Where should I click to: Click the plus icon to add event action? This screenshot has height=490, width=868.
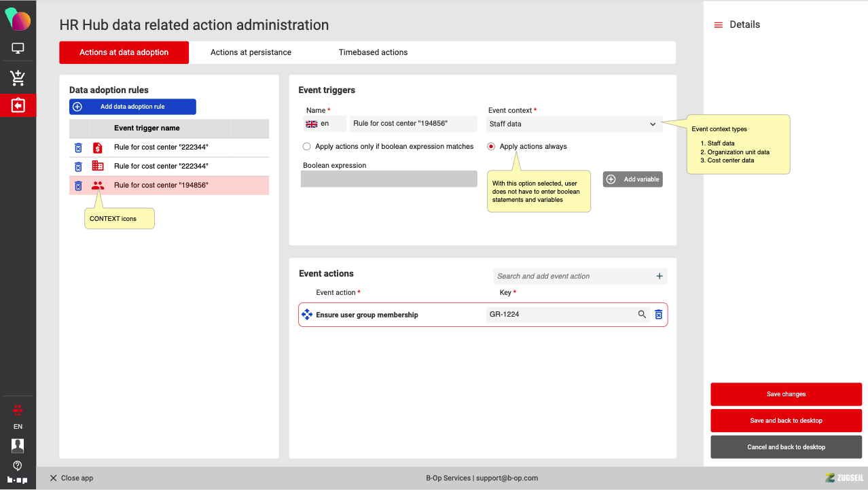tap(659, 276)
